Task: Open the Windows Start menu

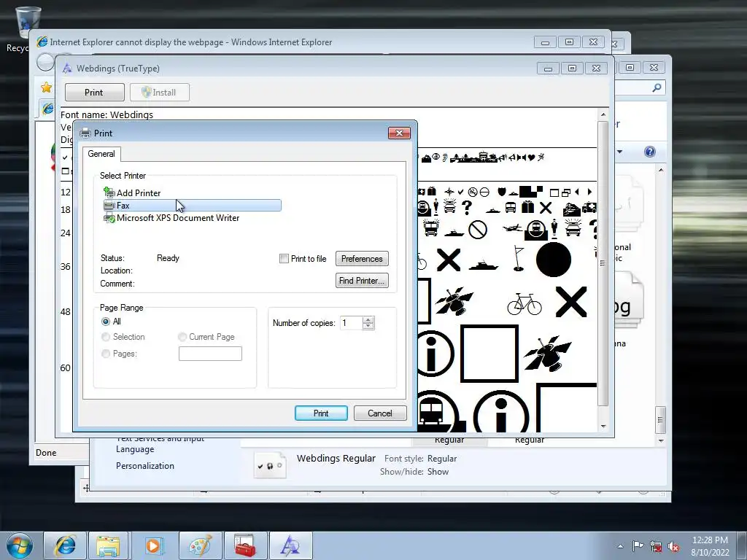Action: [x=20, y=545]
